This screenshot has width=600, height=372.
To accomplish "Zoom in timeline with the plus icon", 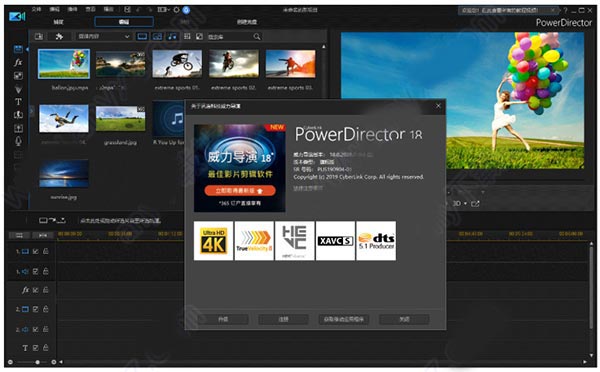I will coord(54,362).
